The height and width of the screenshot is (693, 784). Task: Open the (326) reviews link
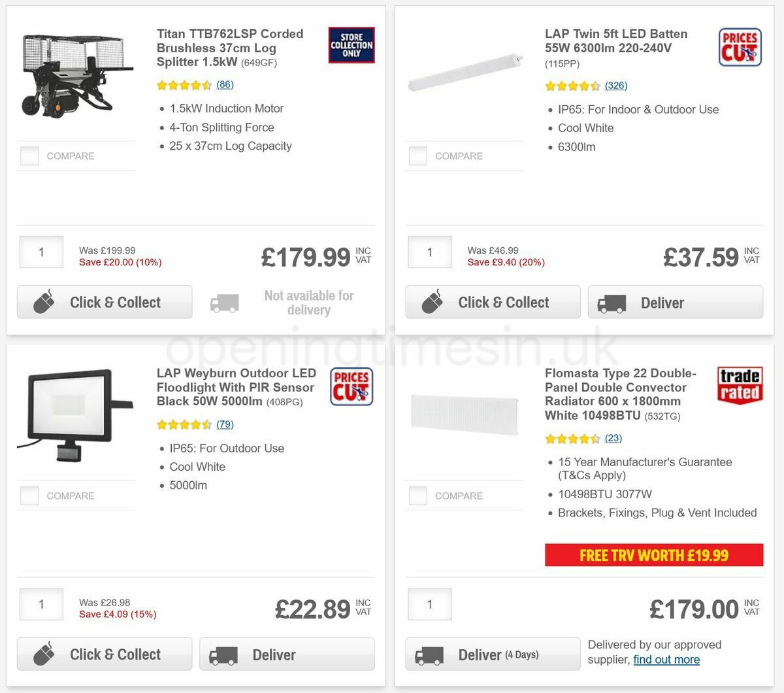coord(616,86)
